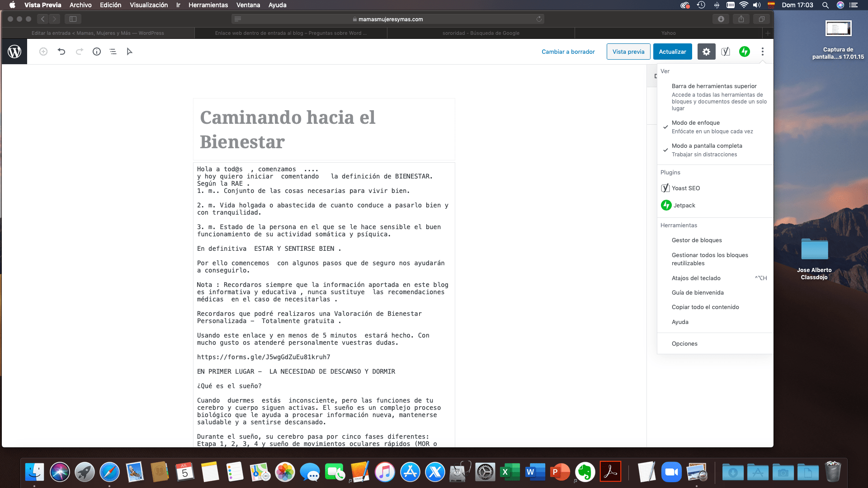Click Cambiar a borrador link
This screenshot has height=488, width=868.
(x=568, y=52)
